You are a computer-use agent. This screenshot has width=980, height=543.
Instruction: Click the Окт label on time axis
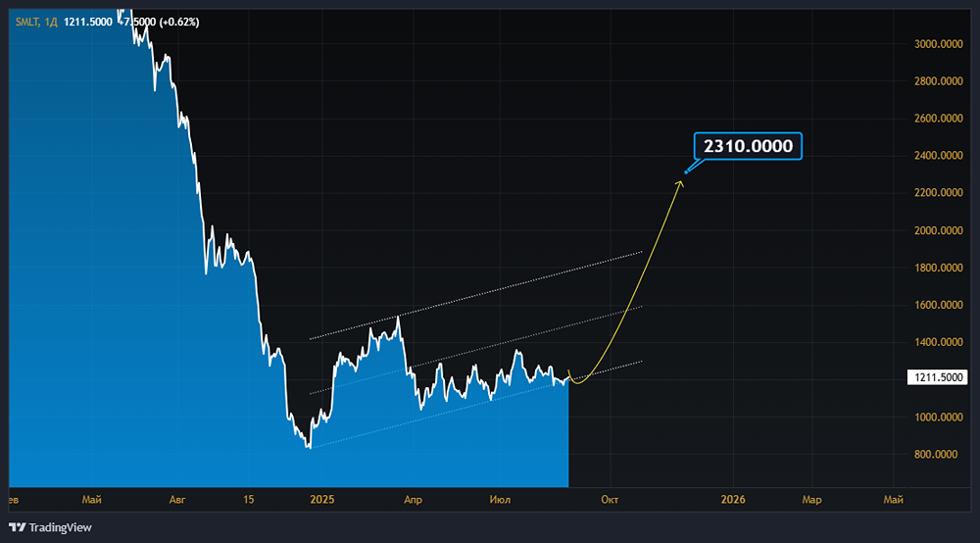[x=610, y=499]
